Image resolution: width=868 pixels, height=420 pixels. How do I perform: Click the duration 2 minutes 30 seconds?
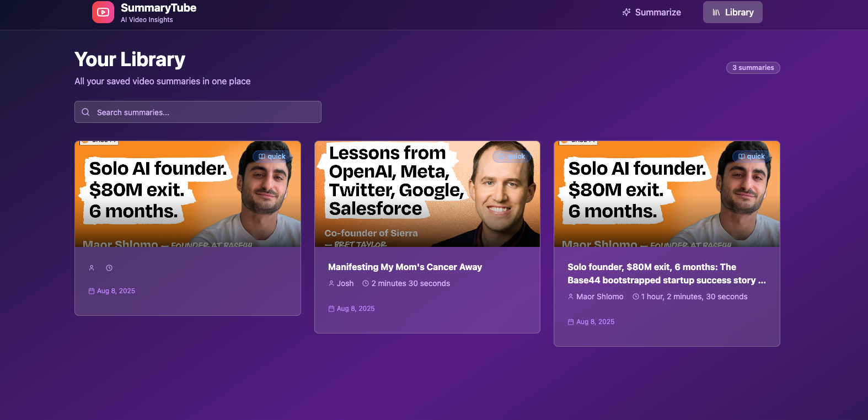[x=411, y=283]
